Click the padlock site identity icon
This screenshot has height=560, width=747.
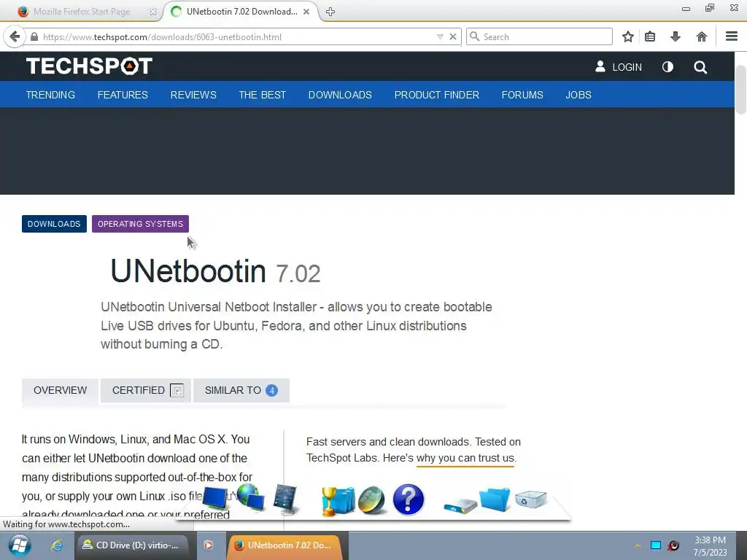coord(34,36)
